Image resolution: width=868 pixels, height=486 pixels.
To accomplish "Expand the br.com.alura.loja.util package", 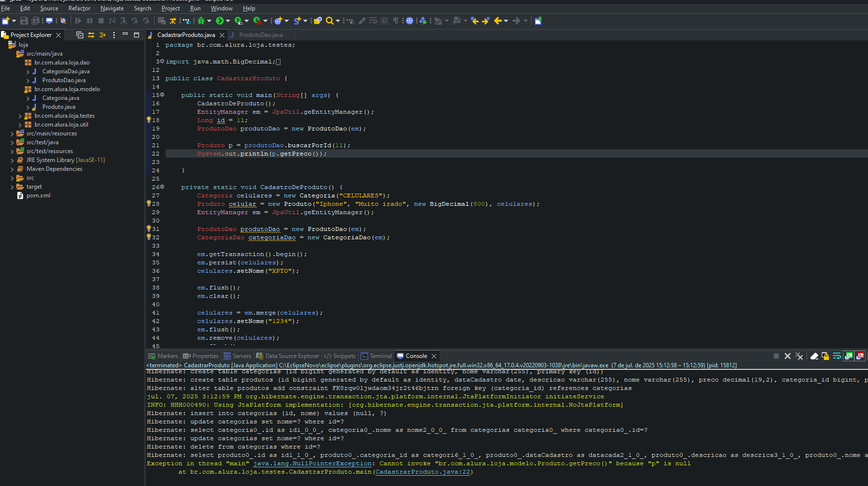I will point(20,125).
